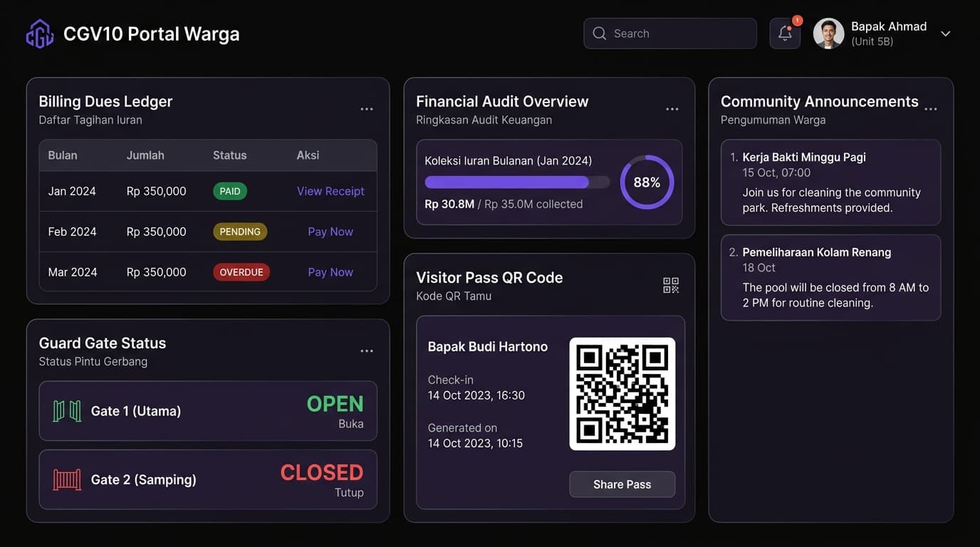Open Financial Audit Overview options menu
The width and height of the screenshot is (980, 547).
coord(672,109)
